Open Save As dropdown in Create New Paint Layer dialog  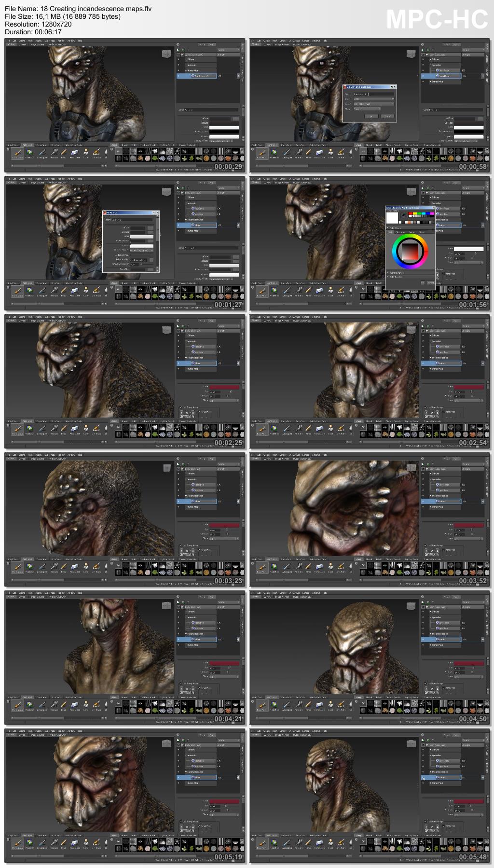(x=374, y=104)
